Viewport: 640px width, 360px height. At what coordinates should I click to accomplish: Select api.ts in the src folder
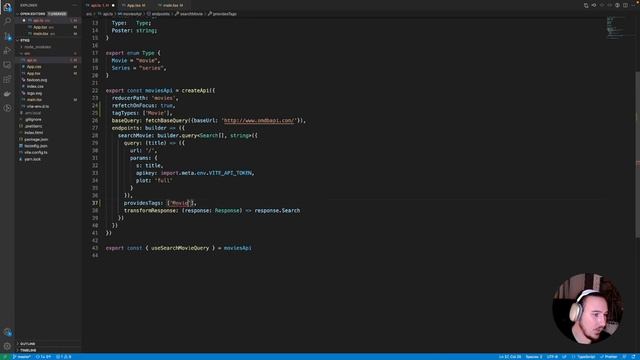48,60
